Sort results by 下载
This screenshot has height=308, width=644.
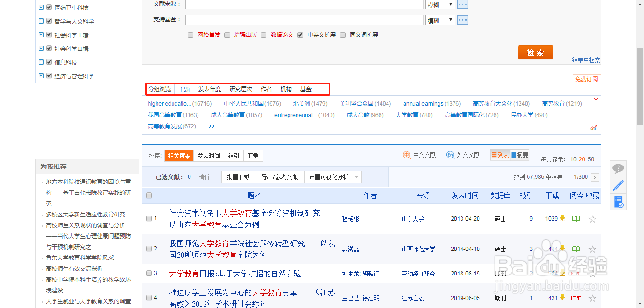pyautogui.click(x=253, y=156)
